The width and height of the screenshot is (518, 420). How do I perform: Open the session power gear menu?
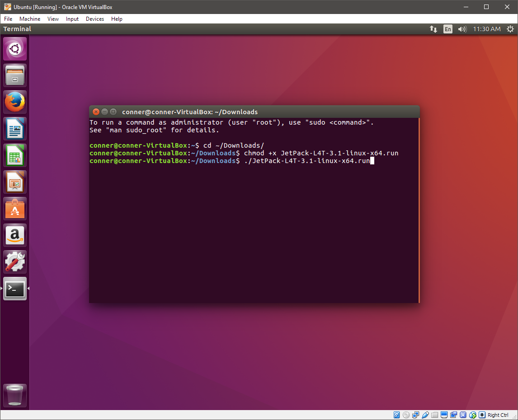pyautogui.click(x=510, y=29)
